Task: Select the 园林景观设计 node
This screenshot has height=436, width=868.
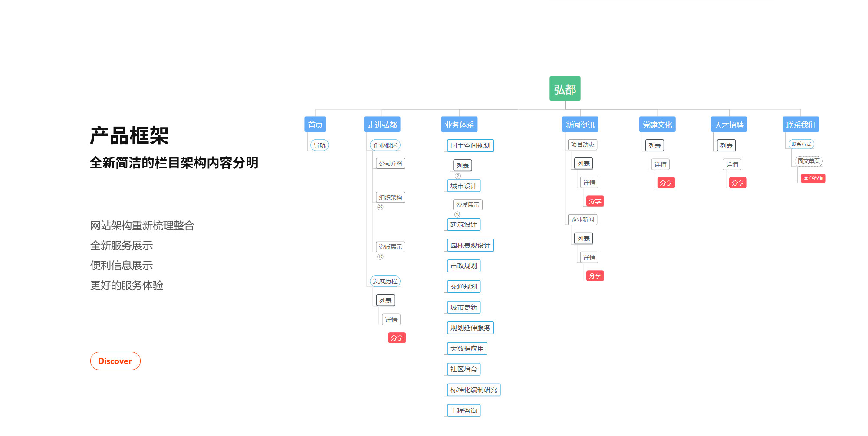Action: pos(470,246)
